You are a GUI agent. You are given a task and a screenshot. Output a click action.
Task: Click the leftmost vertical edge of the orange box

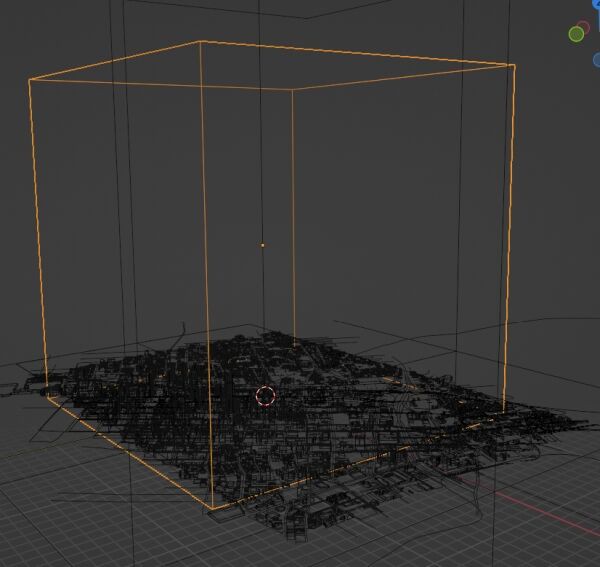(x=38, y=240)
